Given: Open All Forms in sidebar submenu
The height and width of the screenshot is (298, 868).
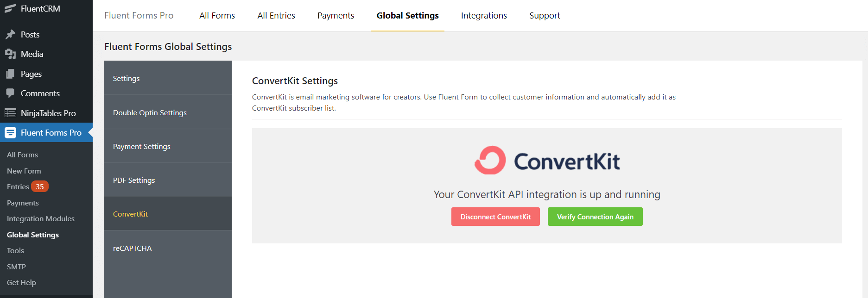Looking at the screenshot, I should (22, 155).
